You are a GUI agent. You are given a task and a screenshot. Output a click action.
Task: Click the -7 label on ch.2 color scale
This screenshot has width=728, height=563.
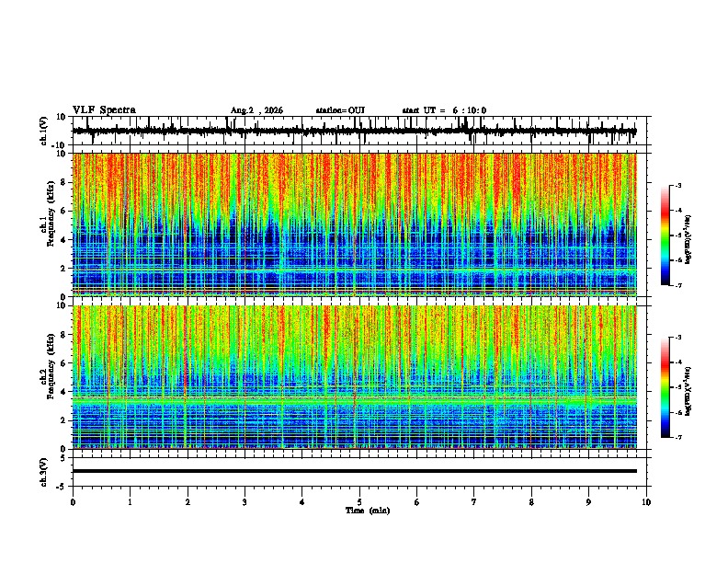[x=677, y=437]
